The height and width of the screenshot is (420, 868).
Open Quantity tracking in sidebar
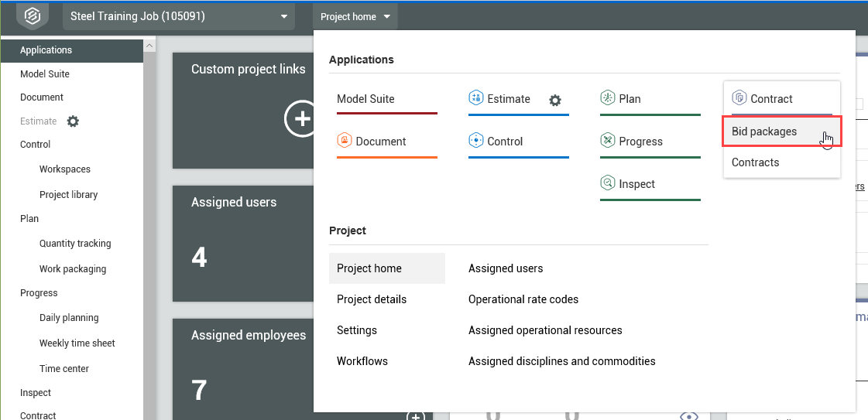[x=75, y=244]
